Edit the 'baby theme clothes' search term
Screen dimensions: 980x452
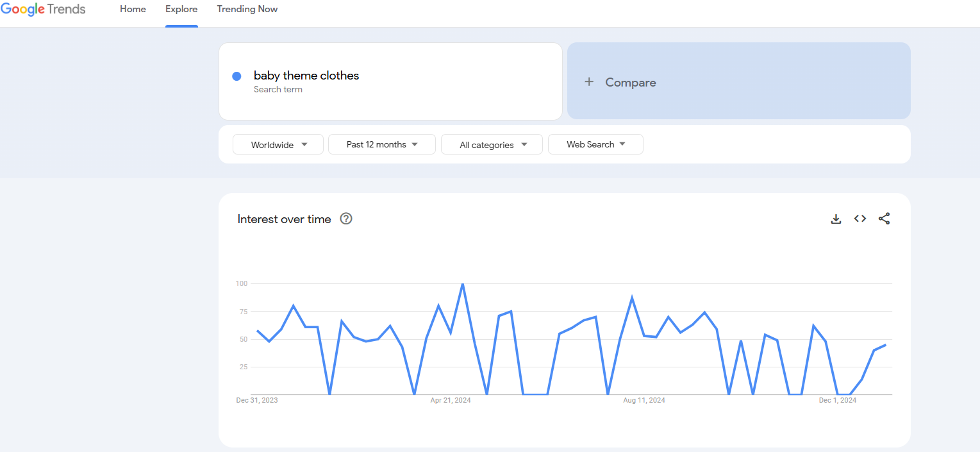[306, 76]
